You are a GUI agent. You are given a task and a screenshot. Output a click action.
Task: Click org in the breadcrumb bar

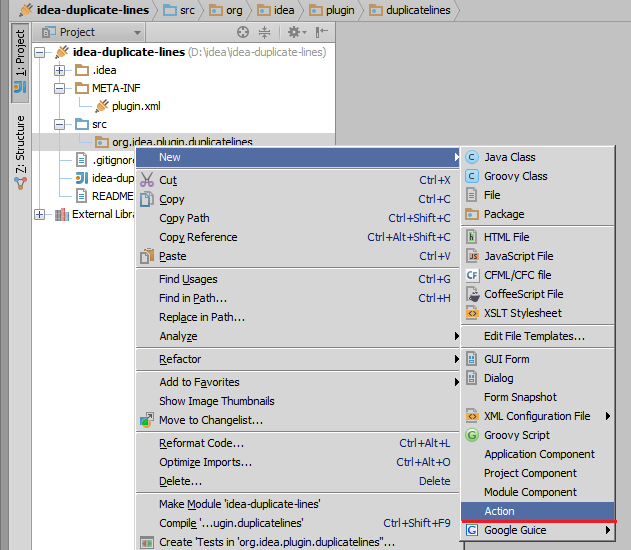pos(226,10)
